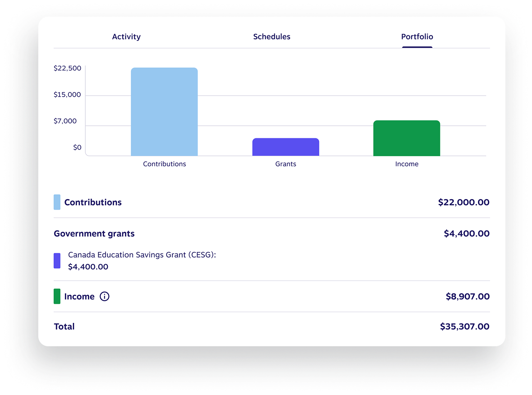Click the purple Grants bar
Screen dimensions: 532x395
286,147
